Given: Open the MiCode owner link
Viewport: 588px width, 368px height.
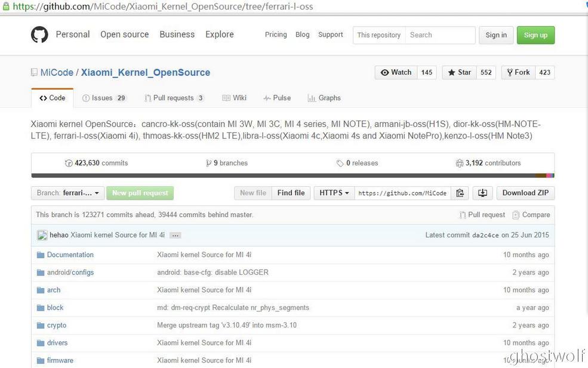Looking at the screenshot, I should pyautogui.click(x=57, y=72).
